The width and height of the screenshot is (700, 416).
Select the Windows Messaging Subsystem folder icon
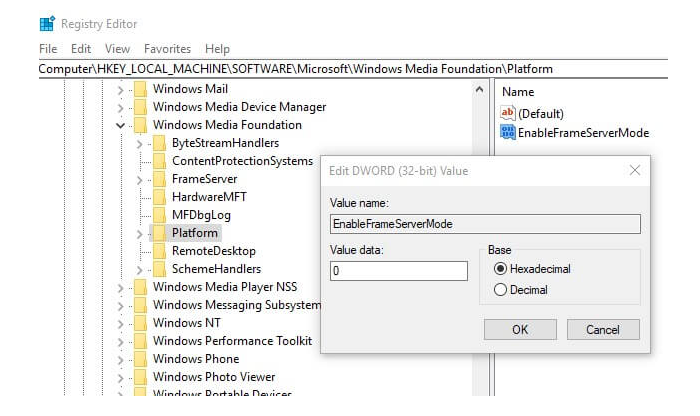(x=140, y=305)
